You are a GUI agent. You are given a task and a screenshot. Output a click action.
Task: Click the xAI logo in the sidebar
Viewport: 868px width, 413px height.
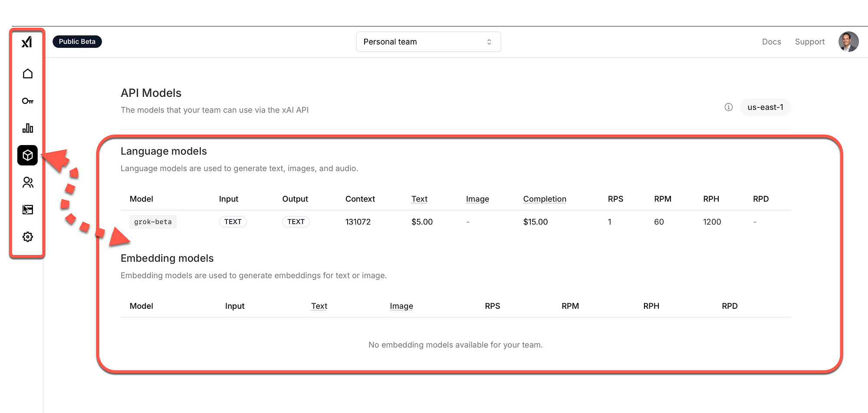click(27, 42)
